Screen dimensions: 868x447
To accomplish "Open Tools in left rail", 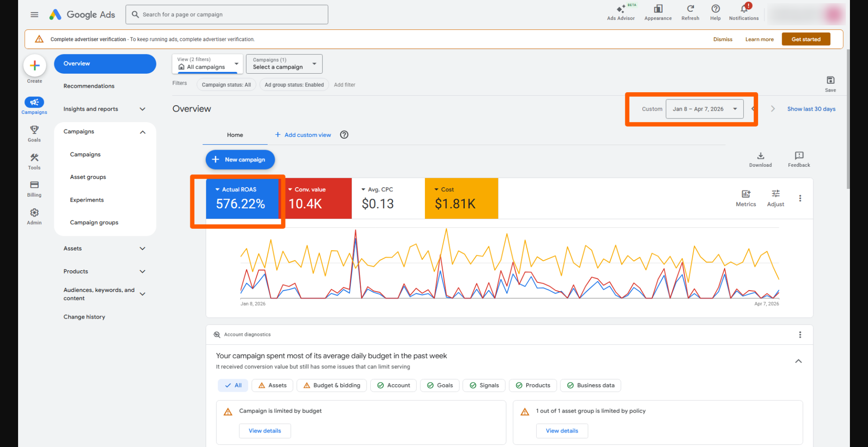I will pos(34,161).
